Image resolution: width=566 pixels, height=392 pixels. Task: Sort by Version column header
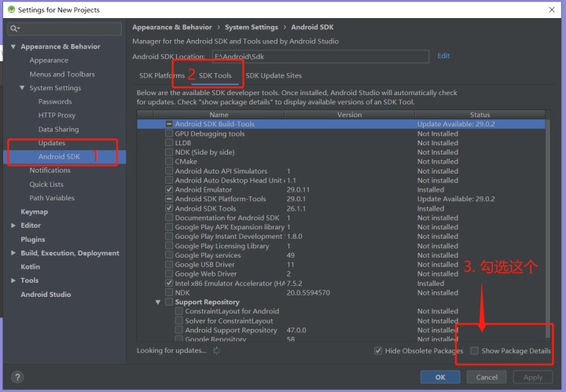349,115
